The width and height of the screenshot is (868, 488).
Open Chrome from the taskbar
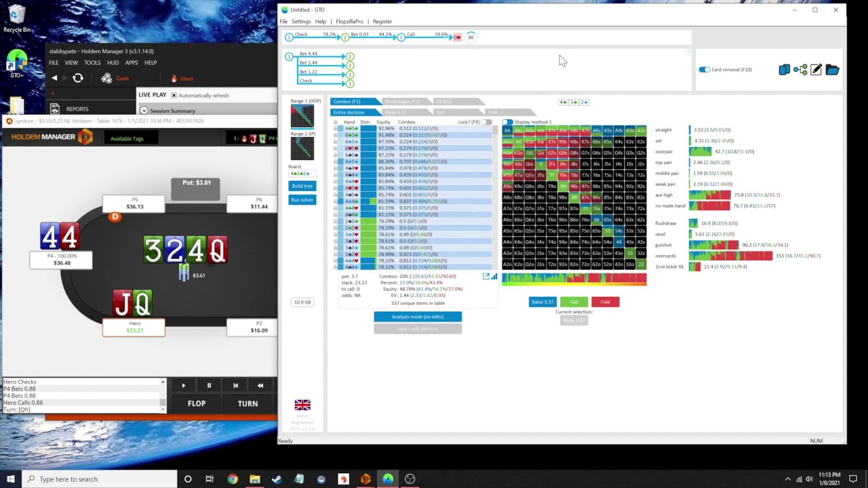(x=233, y=479)
